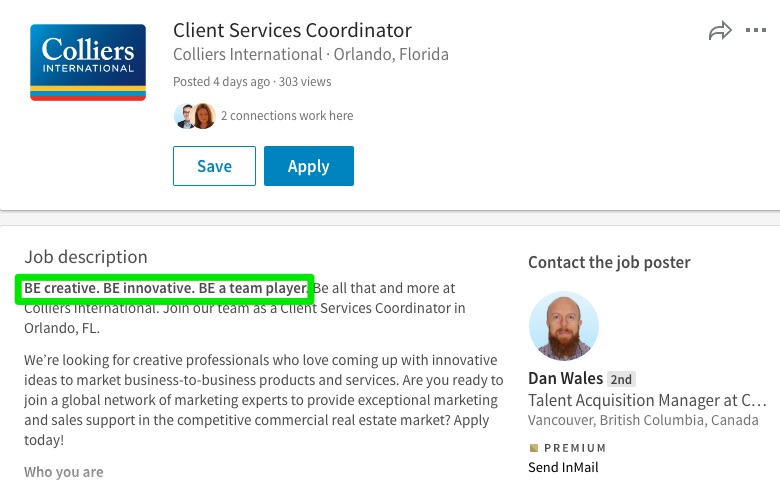Open the three-dot more options menu

click(756, 30)
